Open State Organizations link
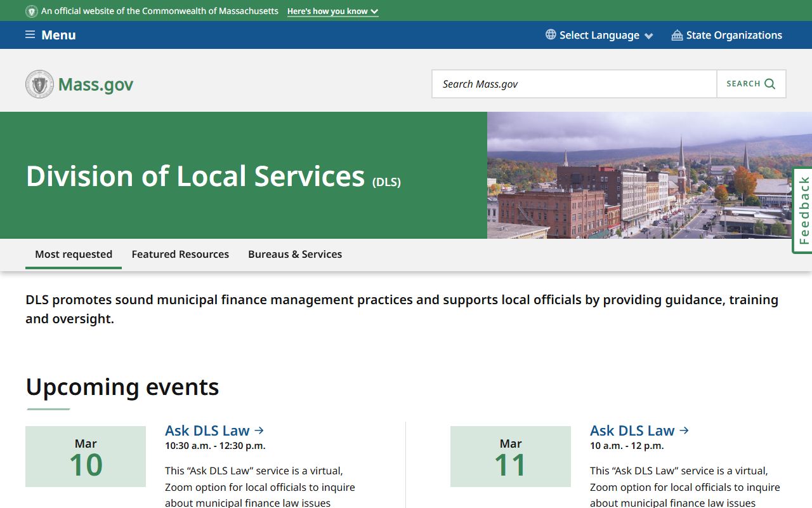 727,35
